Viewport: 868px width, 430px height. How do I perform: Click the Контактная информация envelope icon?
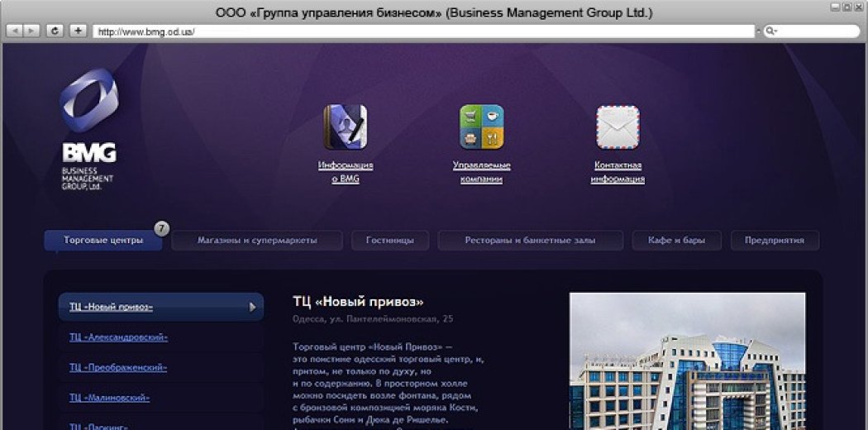point(618,127)
